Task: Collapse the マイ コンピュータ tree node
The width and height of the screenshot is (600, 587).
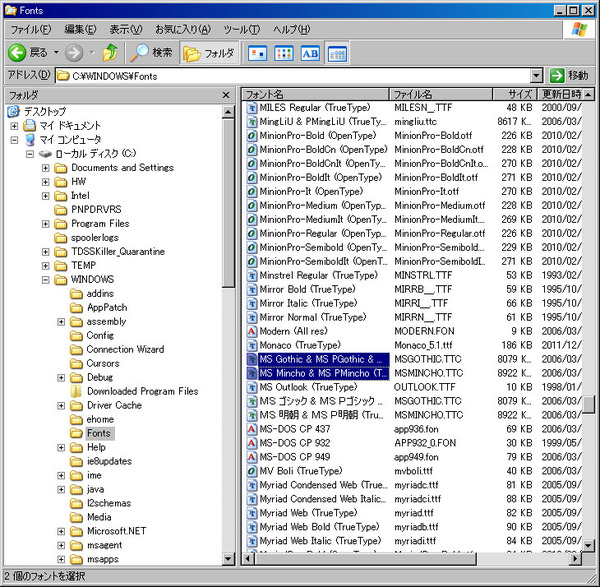Action: pos(14,140)
